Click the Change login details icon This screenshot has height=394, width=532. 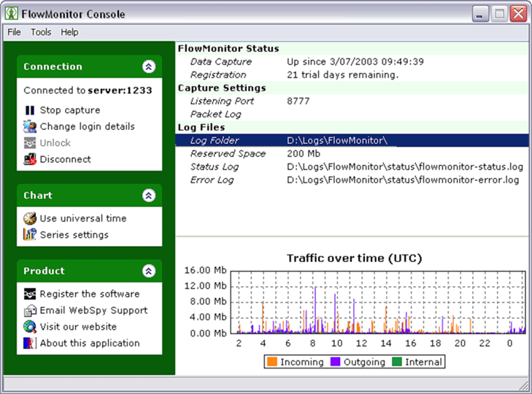pos(30,126)
